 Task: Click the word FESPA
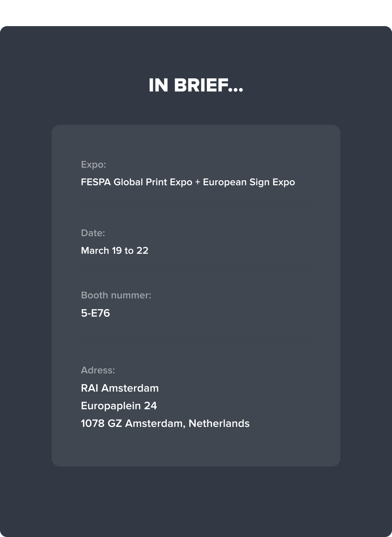click(96, 182)
